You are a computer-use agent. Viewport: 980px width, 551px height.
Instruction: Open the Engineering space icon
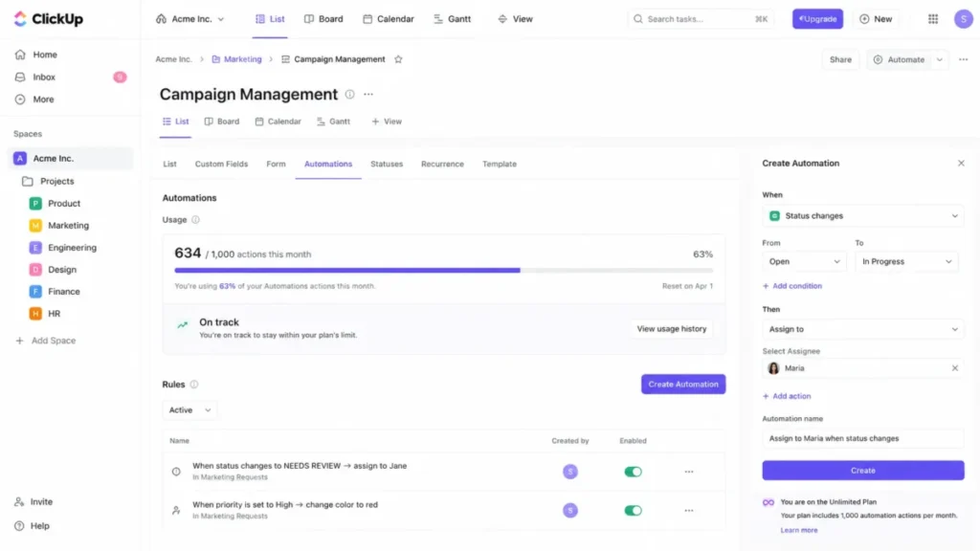[x=35, y=248]
